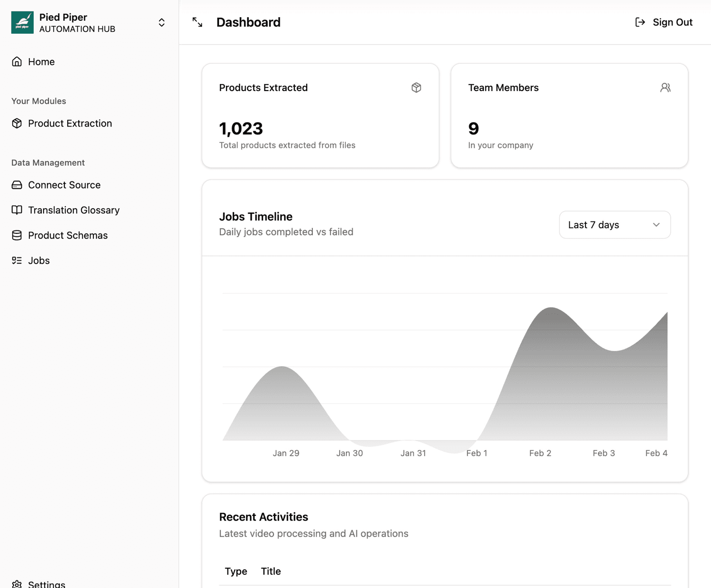The height and width of the screenshot is (588, 711).
Task: Click the Translation Glossary book icon
Action: [17, 210]
